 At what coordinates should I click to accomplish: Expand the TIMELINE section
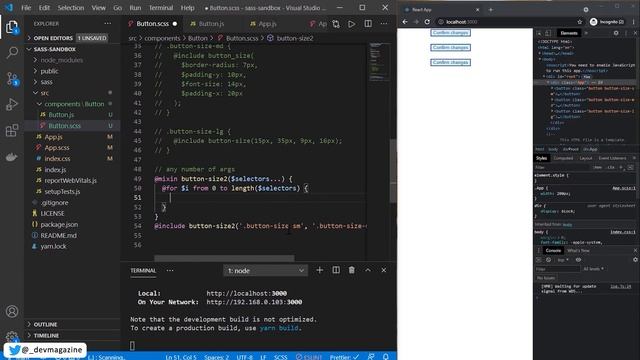click(73, 336)
